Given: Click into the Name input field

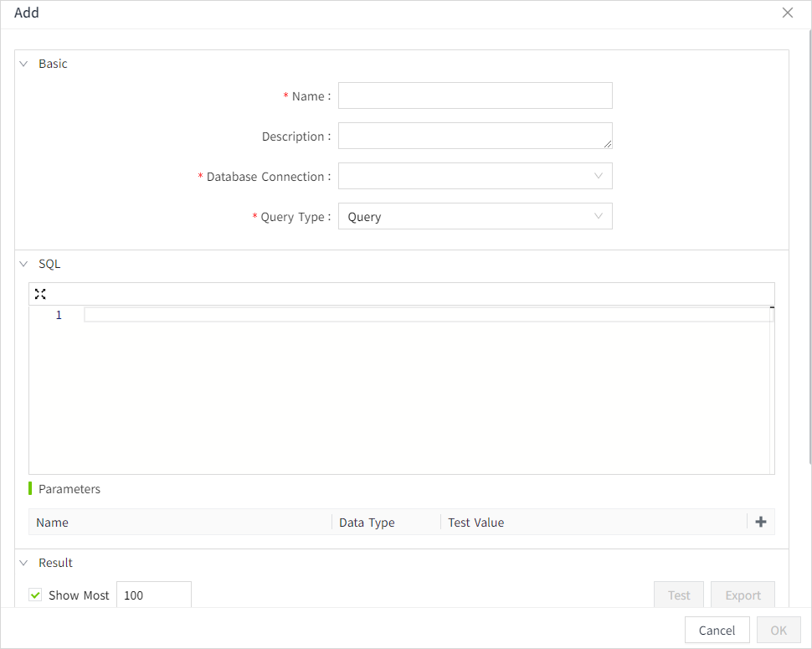Looking at the screenshot, I should [475, 95].
